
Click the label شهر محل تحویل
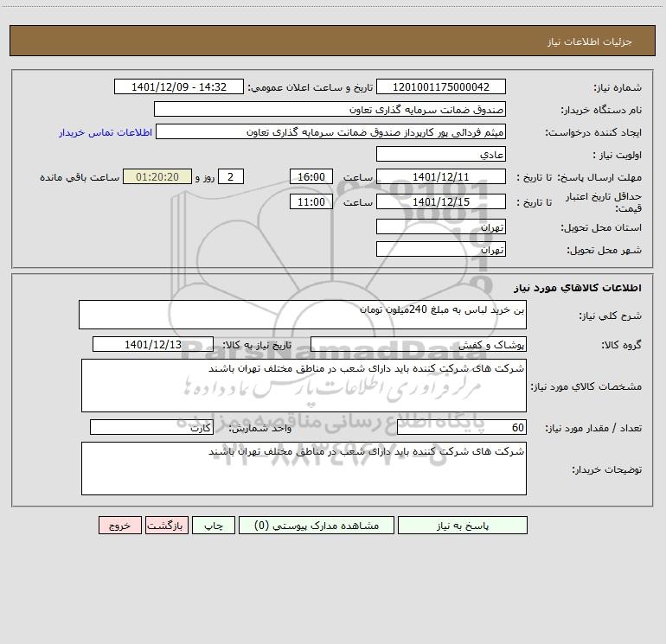coord(605,251)
